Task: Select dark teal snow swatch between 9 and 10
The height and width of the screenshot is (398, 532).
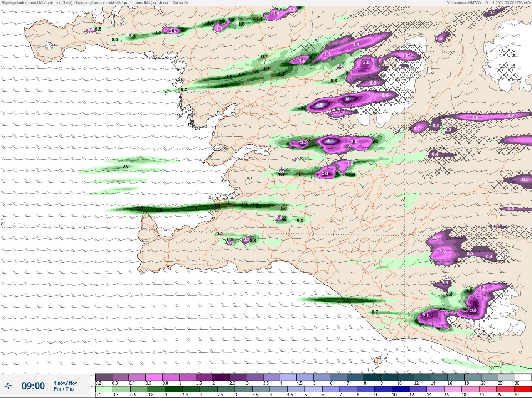Action: (389, 377)
